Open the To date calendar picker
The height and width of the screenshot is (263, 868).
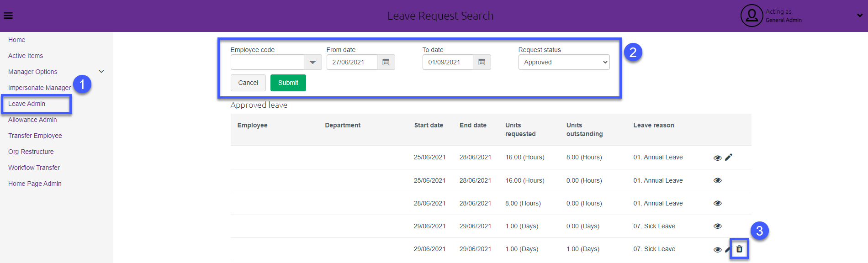click(x=482, y=62)
